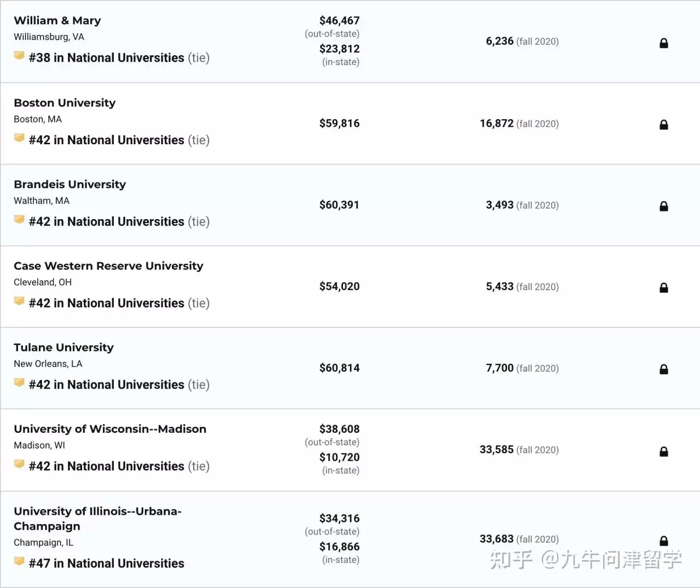700x588 pixels.
Task: Select the $10,720 in-state tuition value
Action: (340, 457)
